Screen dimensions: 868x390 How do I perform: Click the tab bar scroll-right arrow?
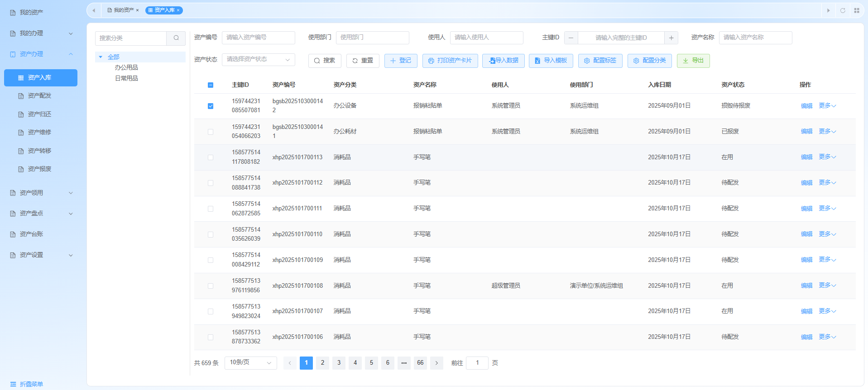[828, 10]
